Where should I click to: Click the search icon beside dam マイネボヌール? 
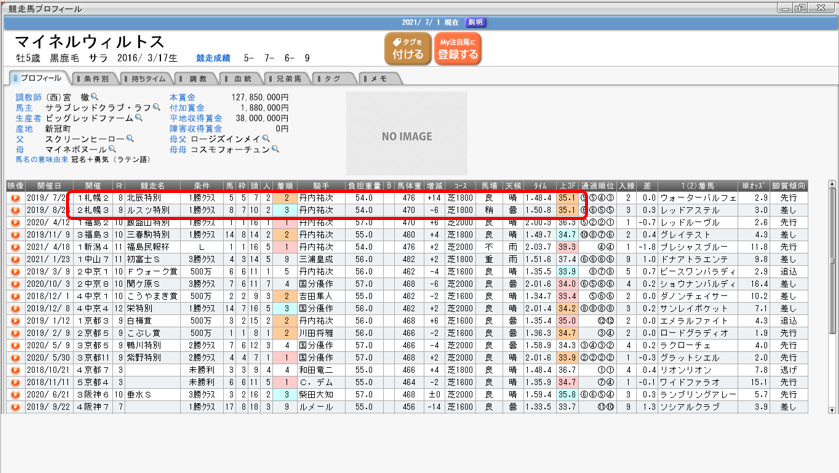coord(113,149)
